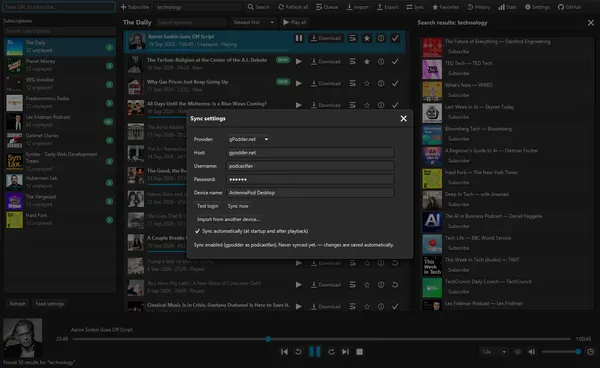Edit the Device name field
The width and height of the screenshot is (600, 368).
[x=310, y=193]
